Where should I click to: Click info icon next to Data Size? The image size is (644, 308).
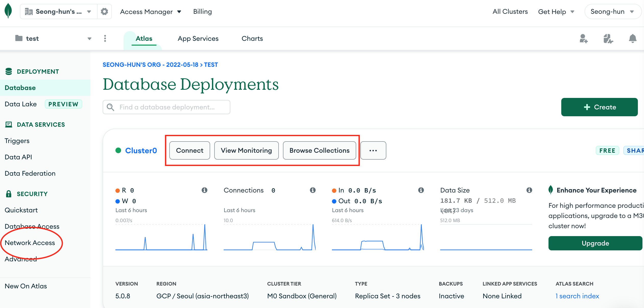coord(529,190)
